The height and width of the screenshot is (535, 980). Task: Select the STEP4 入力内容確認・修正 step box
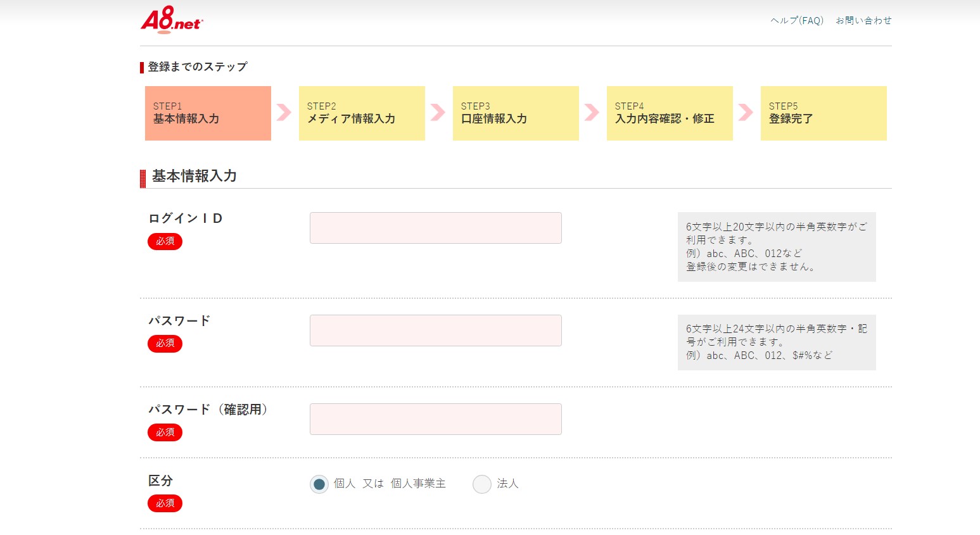coord(670,113)
